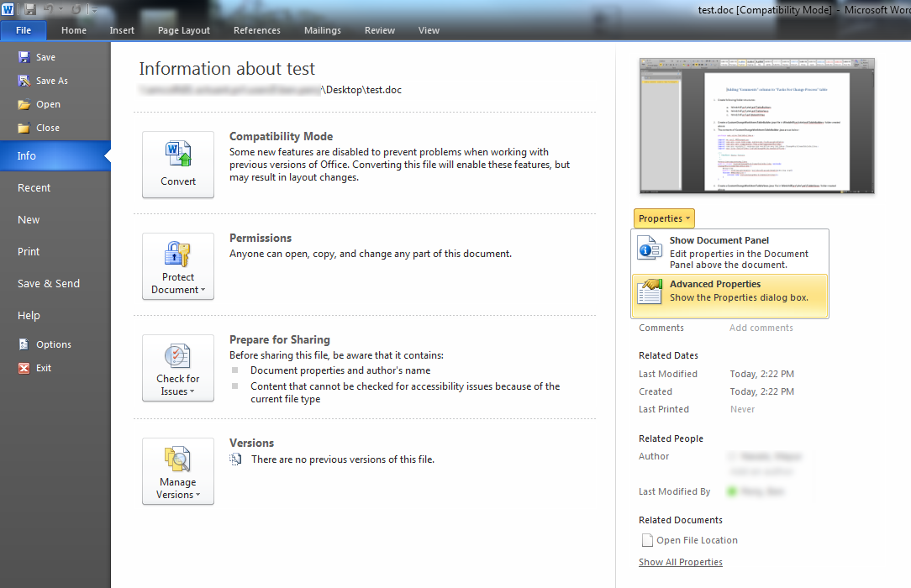Image resolution: width=911 pixels, height=588 pixels.
Task: Open the Customize Quick Access Toolbar arrow
Action: pyautogui.click(x=93, y=9)
